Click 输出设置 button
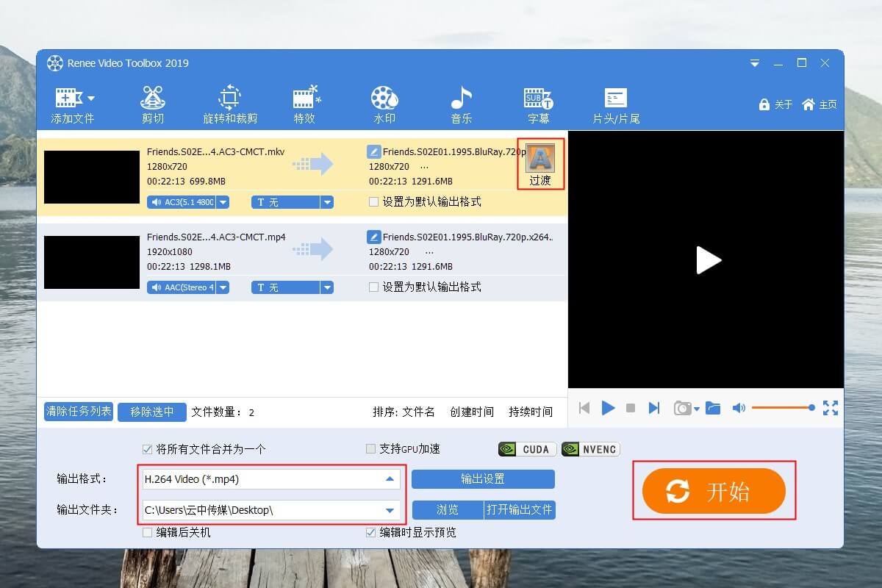 [483, 479]
